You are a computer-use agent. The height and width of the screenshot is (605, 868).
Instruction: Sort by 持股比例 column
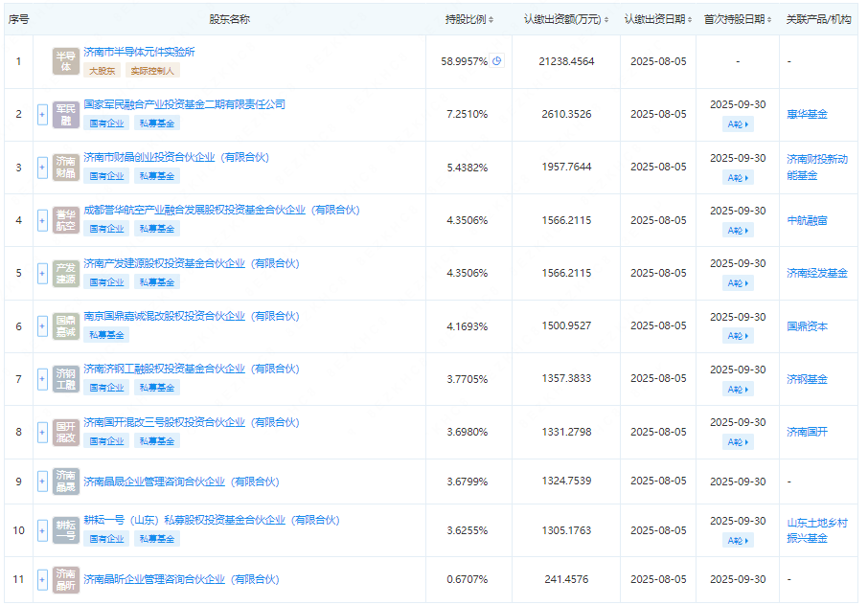472,19
